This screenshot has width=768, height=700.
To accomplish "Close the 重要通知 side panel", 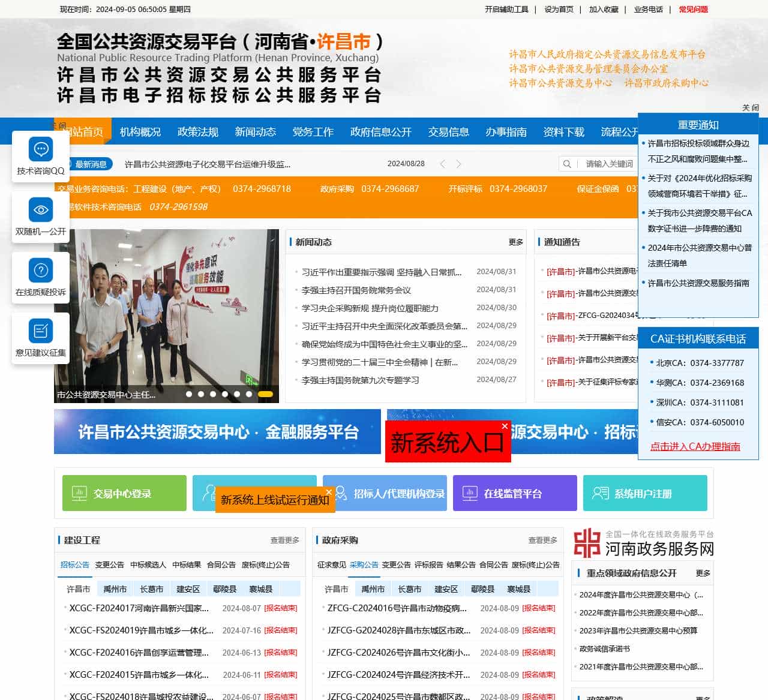I will (750, 108).
